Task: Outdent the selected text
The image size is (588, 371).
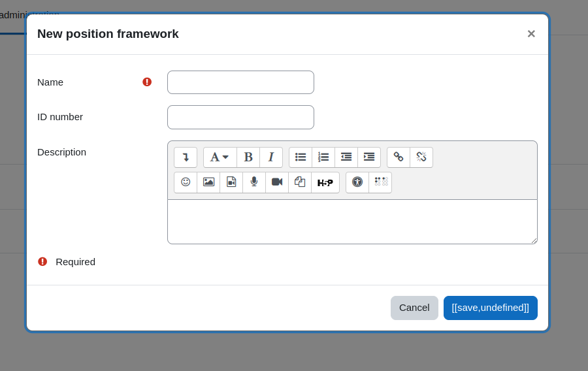Action: coord(346,157)
